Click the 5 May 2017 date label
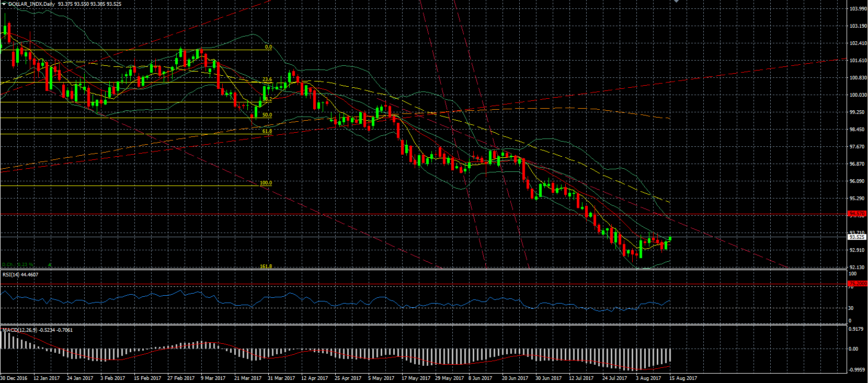 [x=381, y=378]
